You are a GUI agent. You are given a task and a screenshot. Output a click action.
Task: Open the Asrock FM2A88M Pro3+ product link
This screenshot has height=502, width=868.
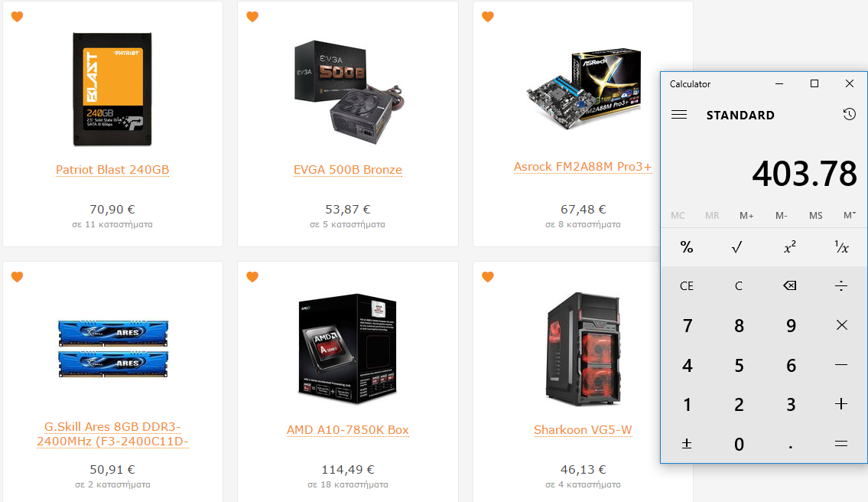pyautogui.click(x=583, y=167)
